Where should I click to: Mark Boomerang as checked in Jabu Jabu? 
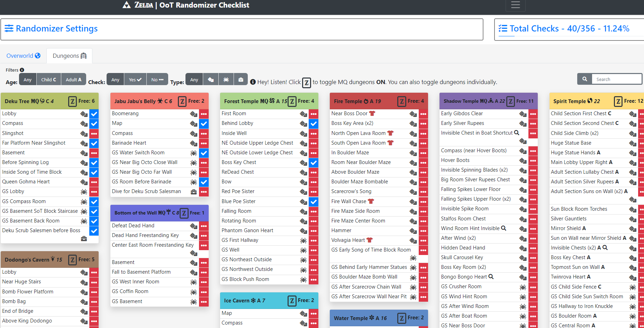[204, 114]
